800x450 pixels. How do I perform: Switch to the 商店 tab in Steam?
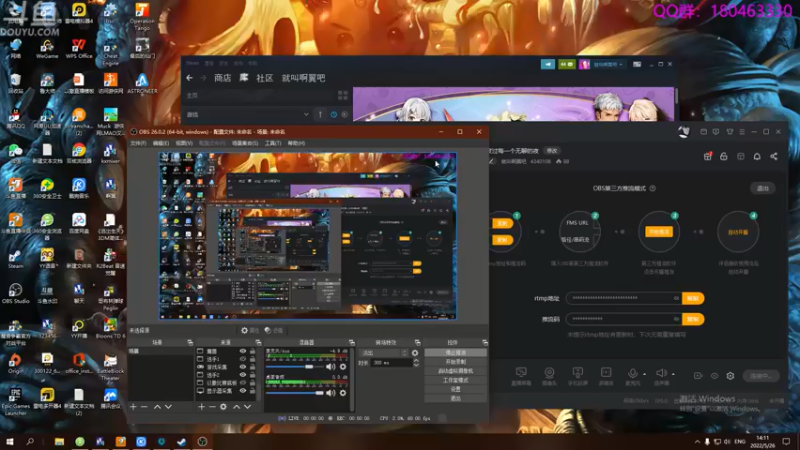pyautogui.click(x=222, y=78)
